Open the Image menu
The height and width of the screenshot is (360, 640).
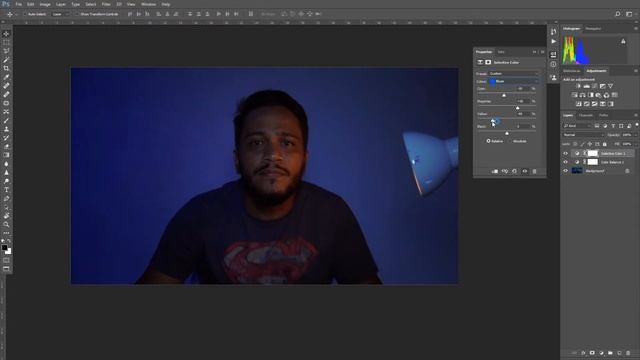45,4
